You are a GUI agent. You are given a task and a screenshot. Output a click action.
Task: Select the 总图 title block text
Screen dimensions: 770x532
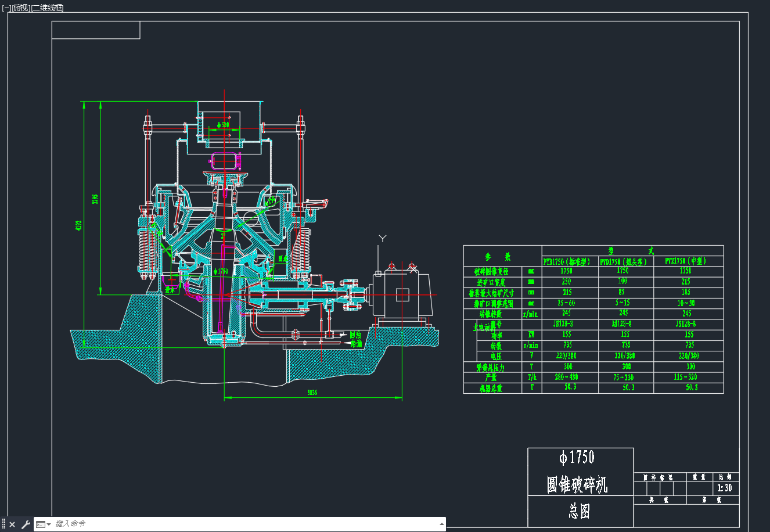coord(579,511)
